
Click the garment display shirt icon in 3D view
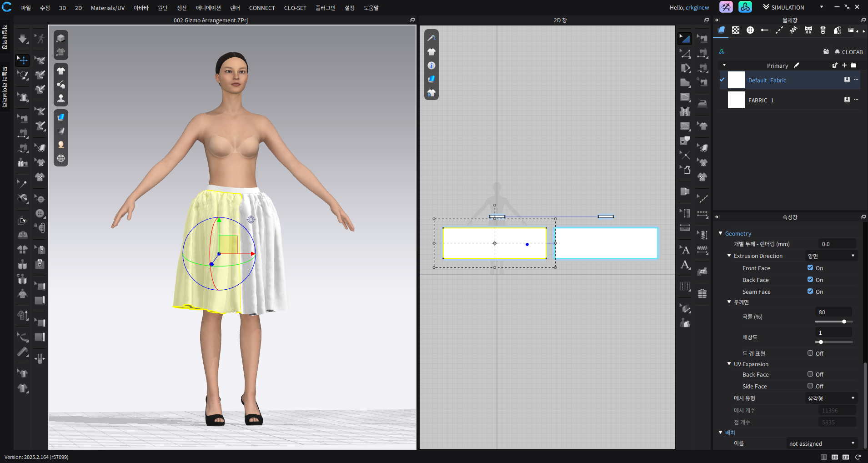coord(61,71)
